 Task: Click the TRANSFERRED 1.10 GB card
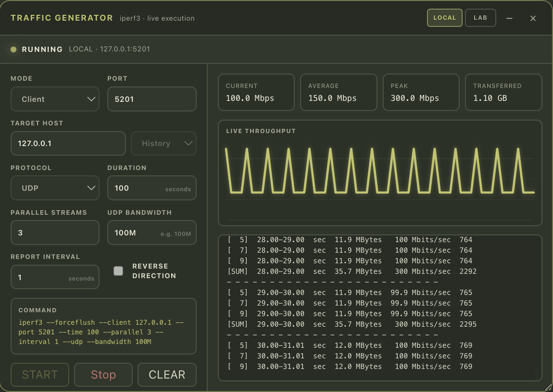pyautogui.click(x=503, y=92)
